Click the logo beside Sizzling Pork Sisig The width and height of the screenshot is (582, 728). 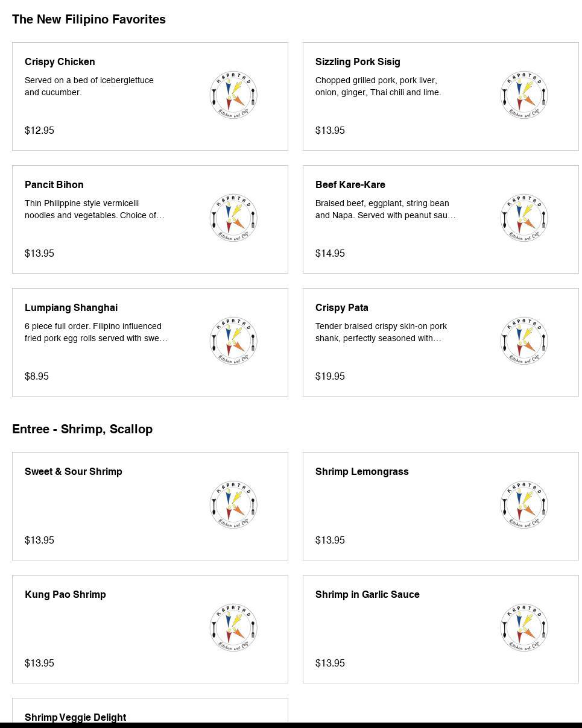click(x=524, y=95)
